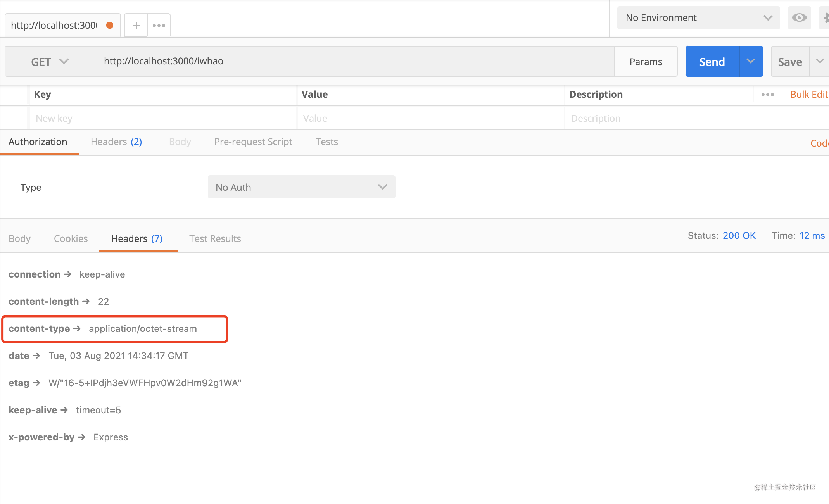Click the plus icon to open new tab
Screen dimensions: 829x504
[136, 26]
